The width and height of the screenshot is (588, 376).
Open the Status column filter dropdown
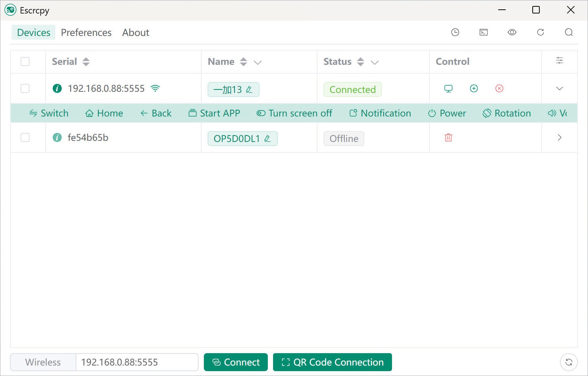coord(375,62)
